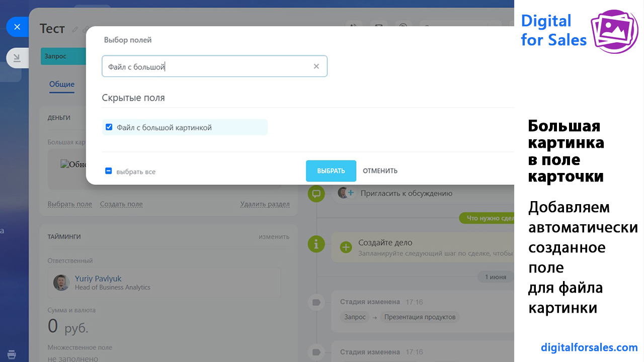Click 'Пригласить к обсуждению'
This screenshot has width=644, height=362.
pyautogui.click(x=407, y=193)
